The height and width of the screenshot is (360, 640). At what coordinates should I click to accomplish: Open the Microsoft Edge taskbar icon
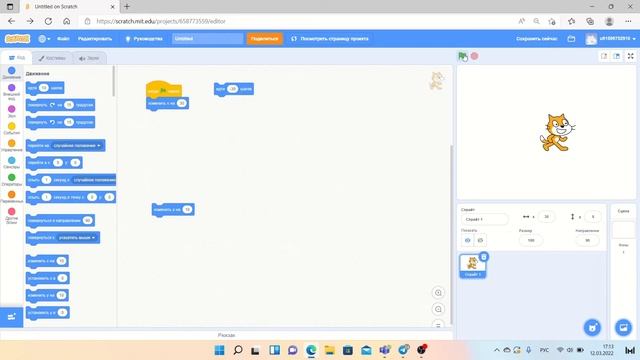[x=311, y=350]
